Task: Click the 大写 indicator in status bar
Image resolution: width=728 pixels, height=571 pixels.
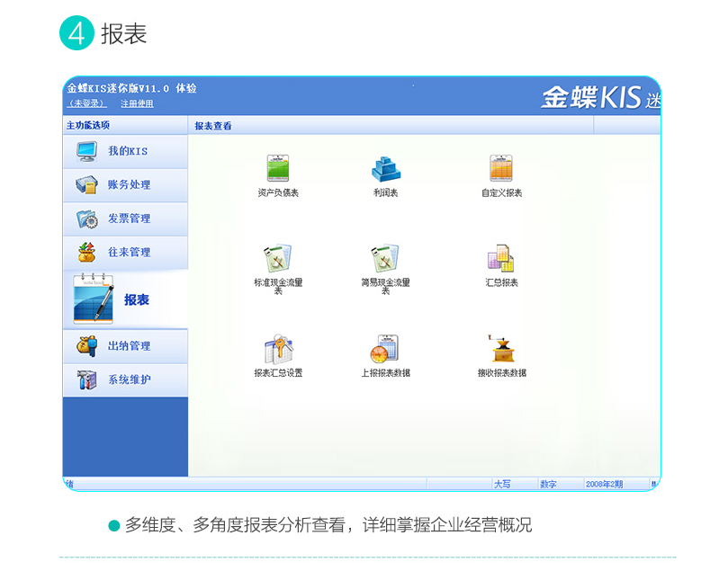Action: [502, 485]
